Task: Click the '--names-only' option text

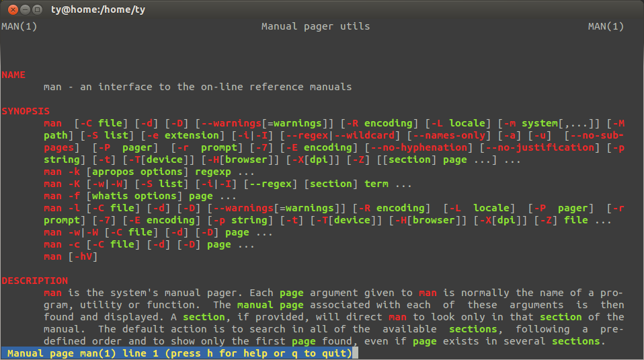Action: click(449, 135)
